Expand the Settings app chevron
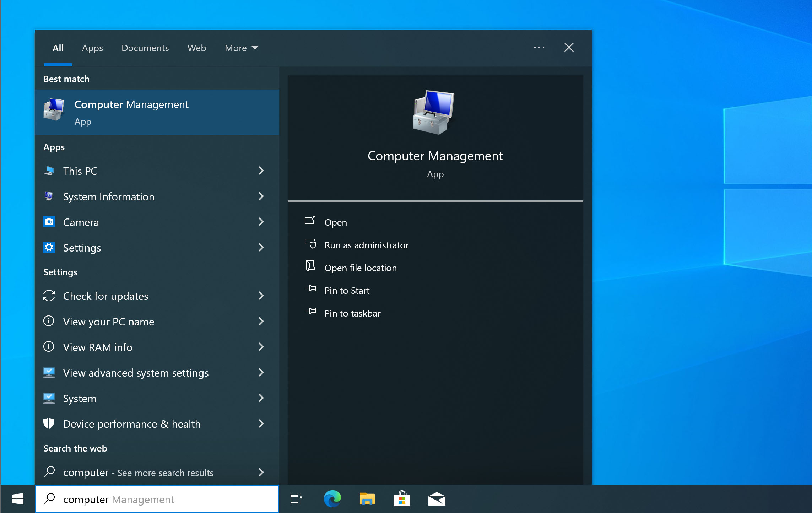The width and height of the screenshot is (812, 513). pos(261,248)
